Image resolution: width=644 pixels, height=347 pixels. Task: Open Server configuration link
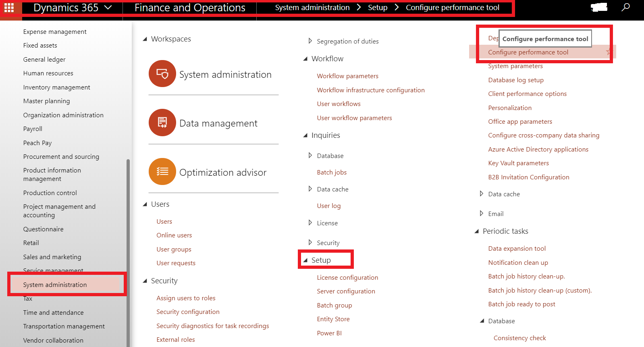[346, 291]
